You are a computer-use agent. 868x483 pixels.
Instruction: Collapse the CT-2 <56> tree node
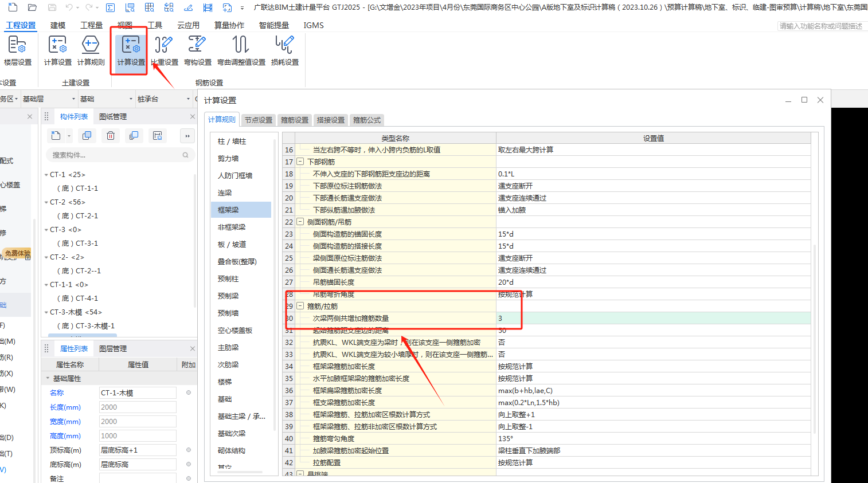[x=46, y=202]
